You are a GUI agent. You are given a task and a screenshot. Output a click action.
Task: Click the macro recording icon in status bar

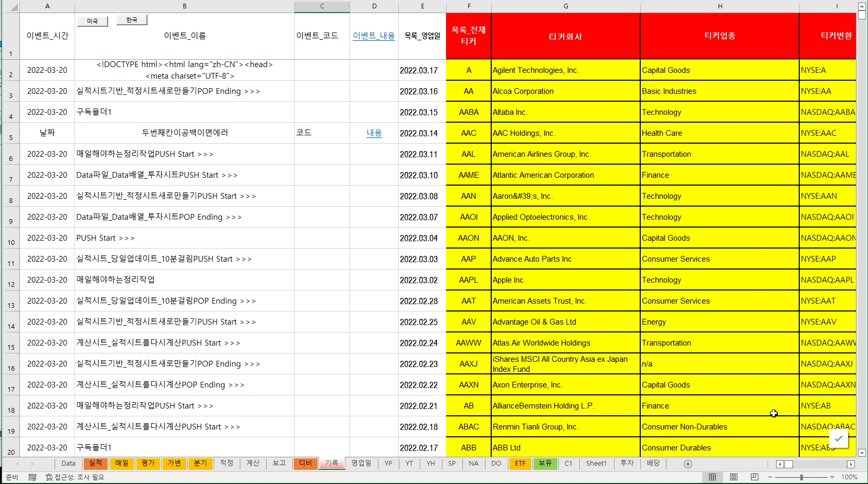tap(33, 477)
